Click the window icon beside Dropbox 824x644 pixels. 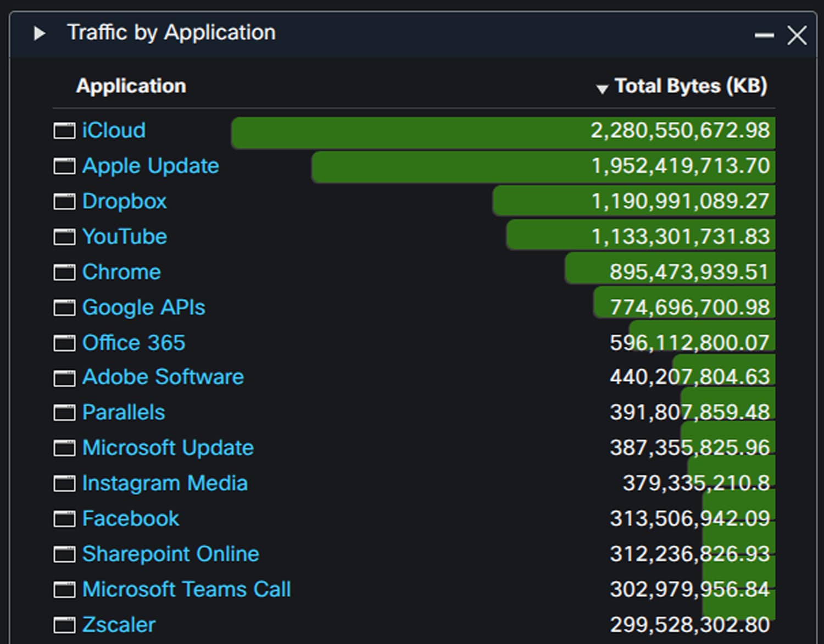click(x=64, y=202)
